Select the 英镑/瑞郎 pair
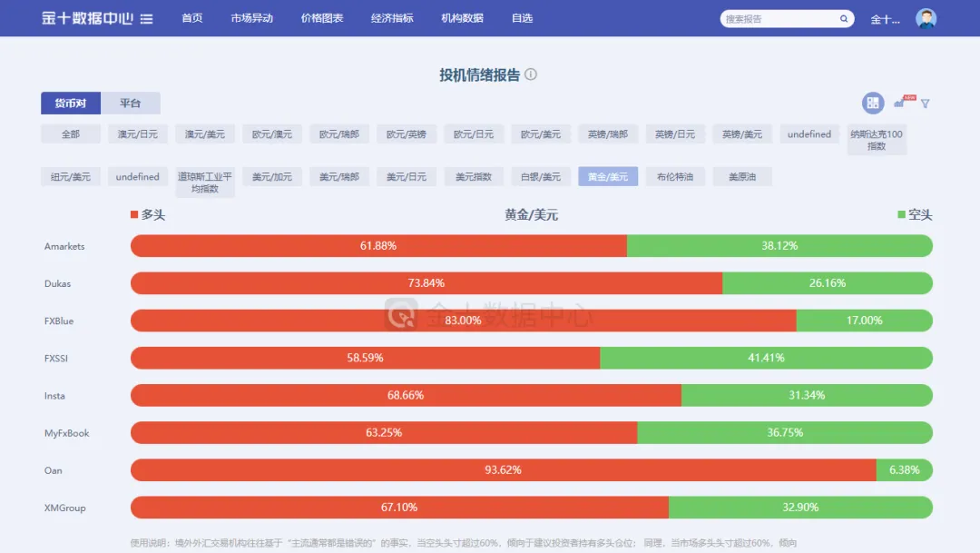Viewport: 980px width, 553px height. point(608,133)
